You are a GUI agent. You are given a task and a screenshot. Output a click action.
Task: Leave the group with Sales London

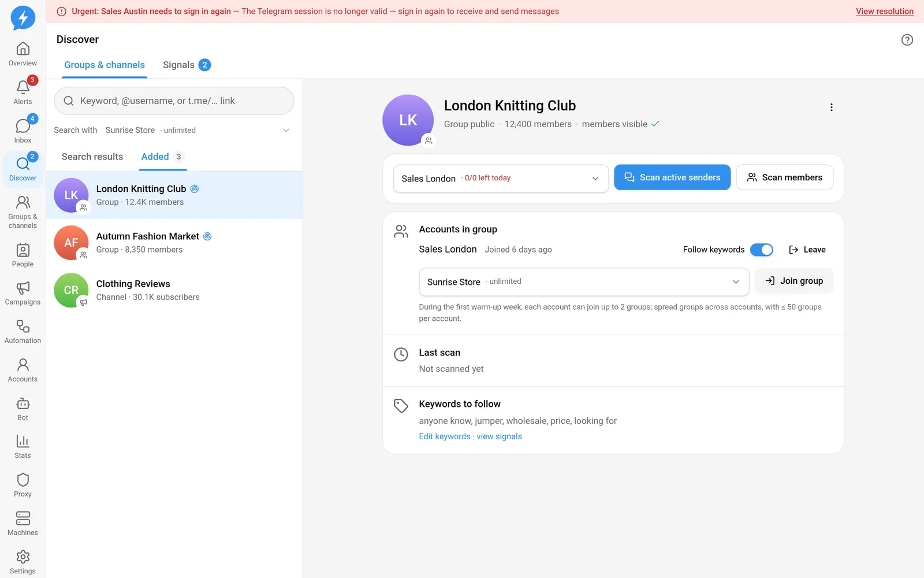click(807, 250)
